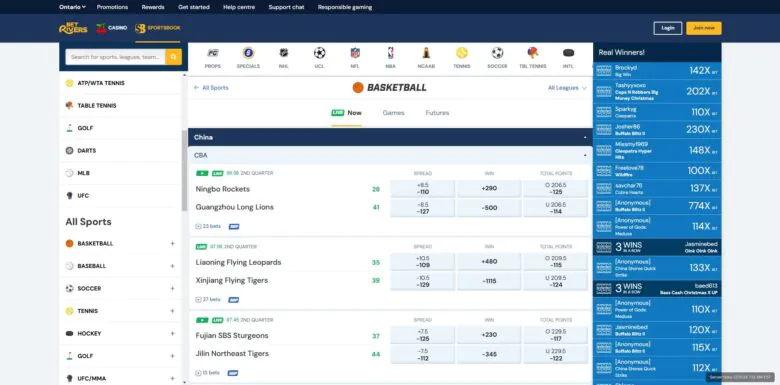780x385 pixels.
Task: Collapse the China section
Action: 585,137
